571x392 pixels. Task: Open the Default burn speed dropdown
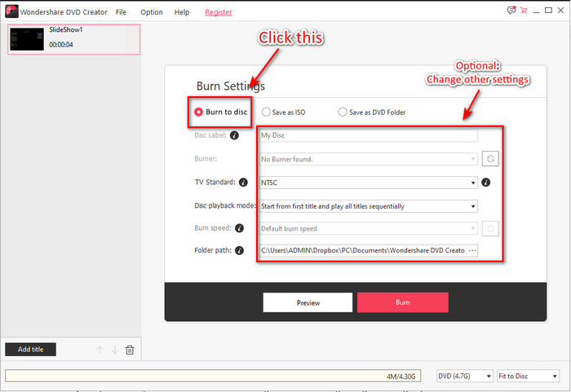[368, 228]
